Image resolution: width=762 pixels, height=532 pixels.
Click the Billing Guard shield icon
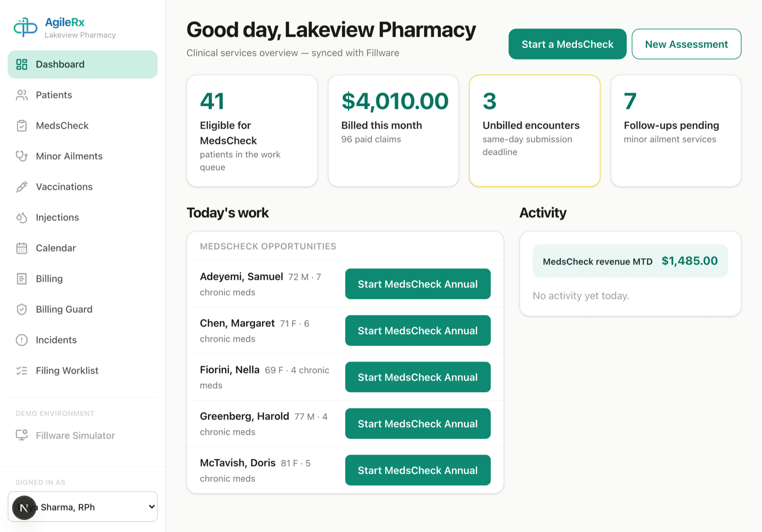(22, 309)
